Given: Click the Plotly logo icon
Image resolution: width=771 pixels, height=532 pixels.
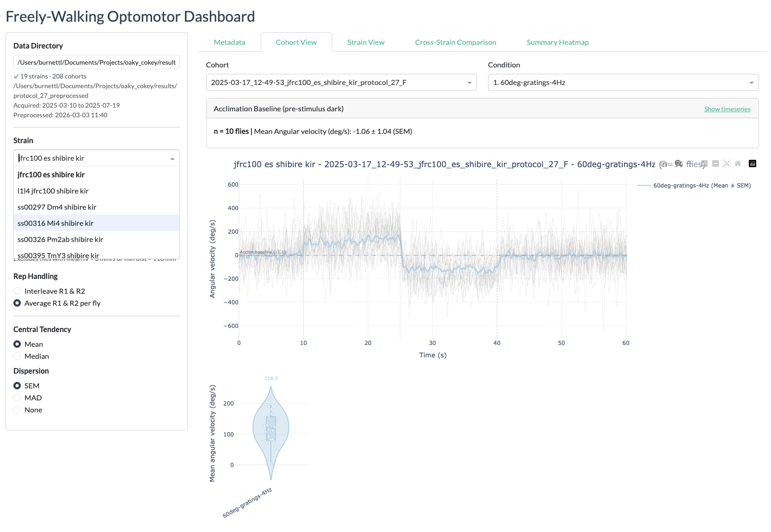Looking at the screenshot, I should pos(753,163).
